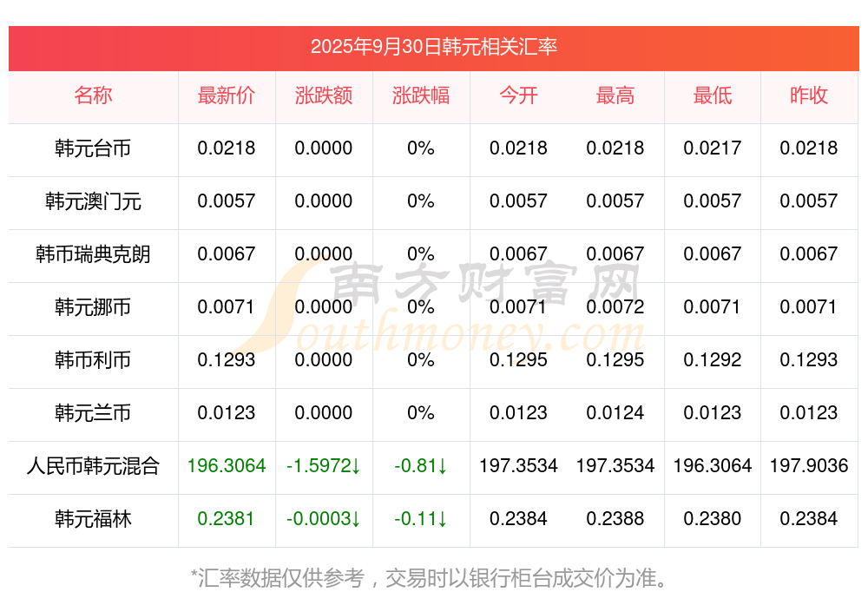Select the 韩元挪币 row name
The image size is (868, 605).
(93, 307)
